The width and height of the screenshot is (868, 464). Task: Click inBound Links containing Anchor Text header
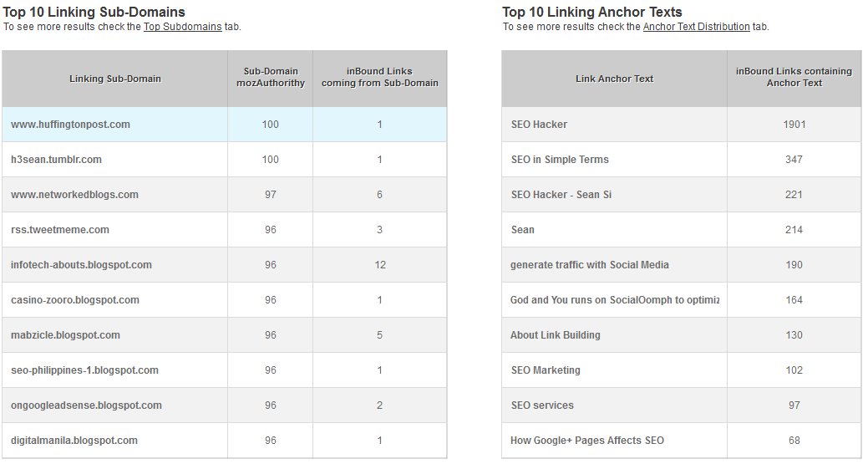pyautogui.click(x=793, y=77)
